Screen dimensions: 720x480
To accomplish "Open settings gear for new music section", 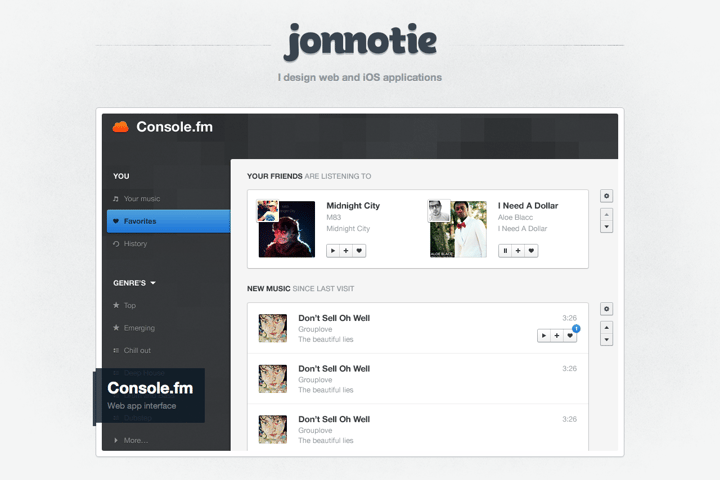I will click(606, 309).
